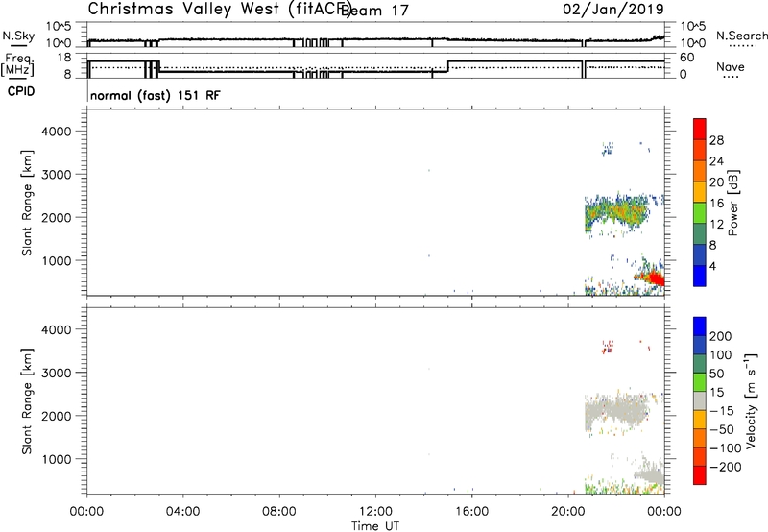The height and width of the screenshot is (532, 768).
Task: Click the 'CPID' row label
Action: coord(21,91)
